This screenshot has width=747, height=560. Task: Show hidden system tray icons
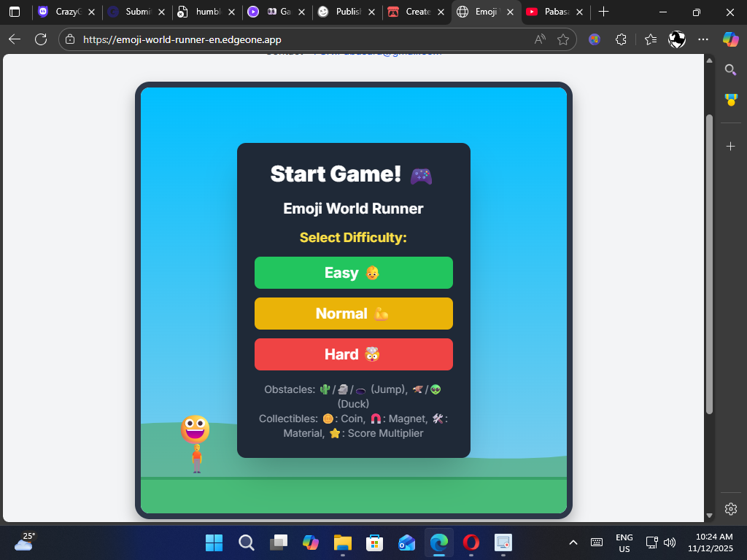pos(573,542)
